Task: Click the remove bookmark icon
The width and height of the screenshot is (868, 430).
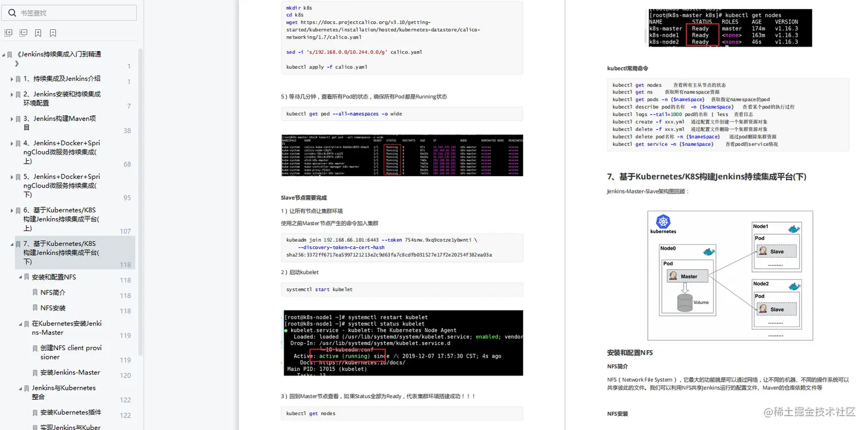Action: 53,33
